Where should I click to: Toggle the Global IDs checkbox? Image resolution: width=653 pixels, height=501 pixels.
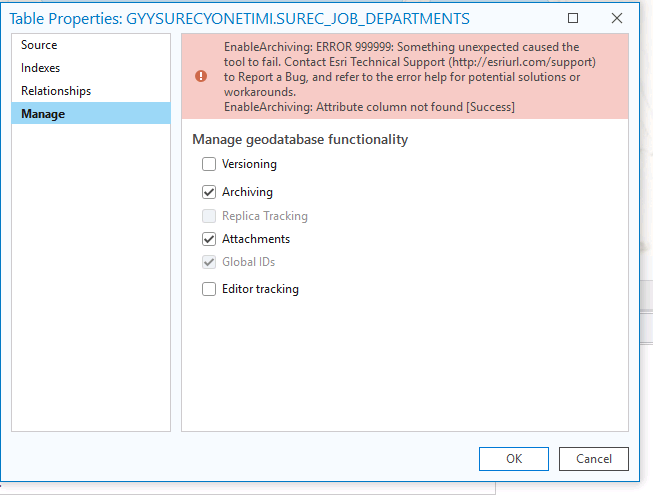click(209, 262)
